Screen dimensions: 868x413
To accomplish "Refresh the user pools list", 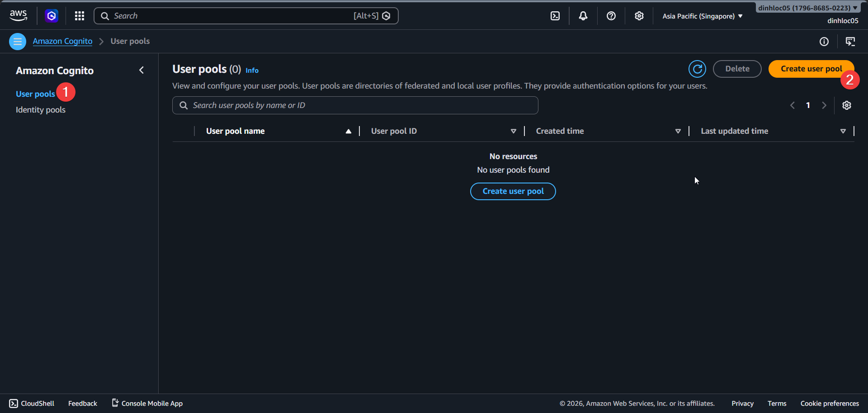I will pyautogui.click(x=697, y=69).
